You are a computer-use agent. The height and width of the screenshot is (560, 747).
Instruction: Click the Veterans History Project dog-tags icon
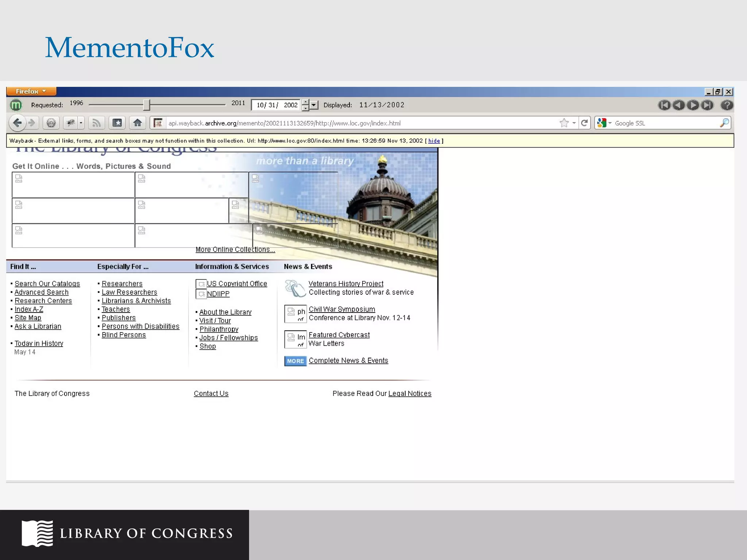tap(295, 288)
